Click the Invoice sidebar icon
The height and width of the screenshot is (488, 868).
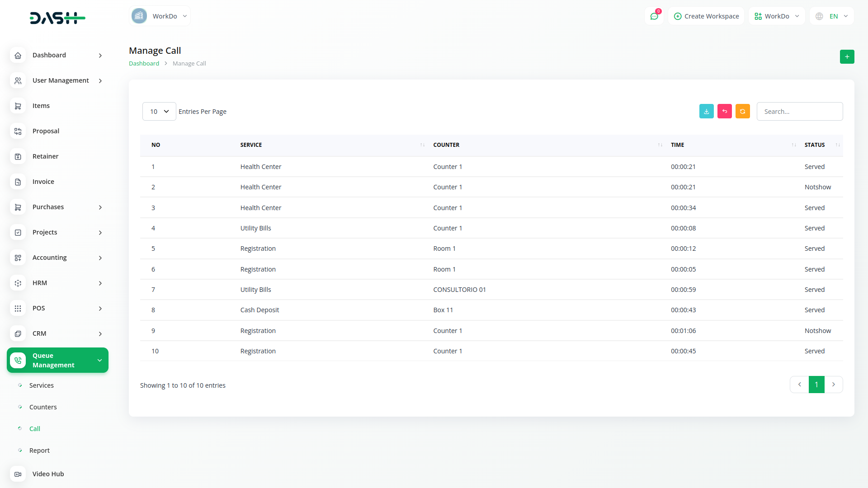[x=18, y=182]
